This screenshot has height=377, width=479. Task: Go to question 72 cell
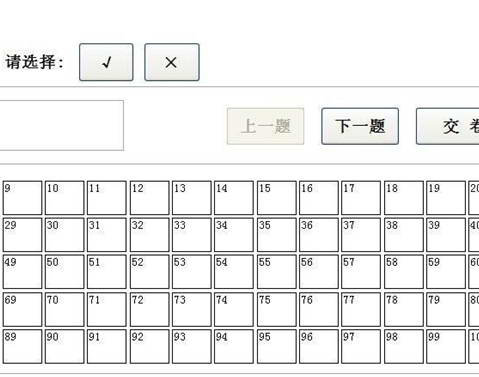(x=149, y=310)
